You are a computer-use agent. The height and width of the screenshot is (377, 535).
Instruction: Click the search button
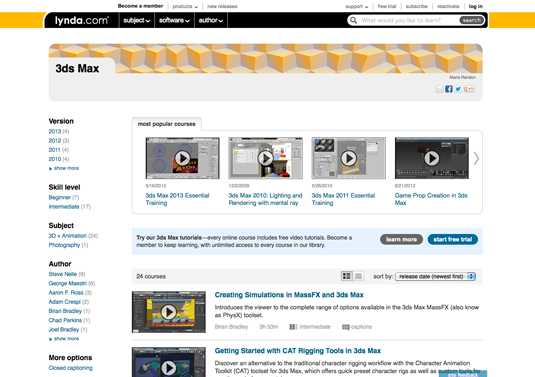coord(472,20)
